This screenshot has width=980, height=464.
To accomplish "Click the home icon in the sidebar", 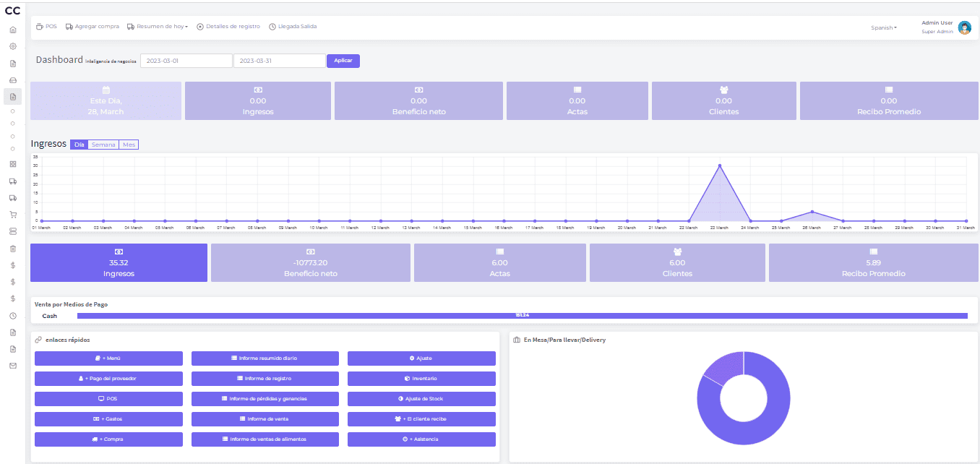I will click(x=12, y=30).
